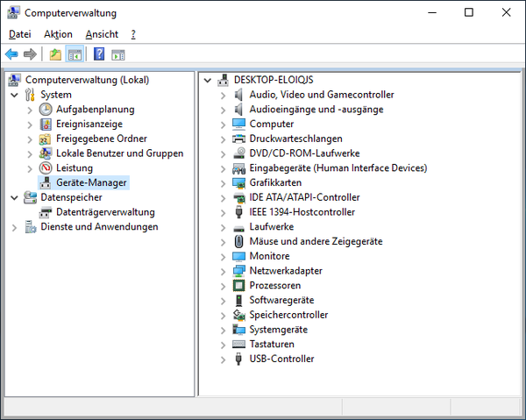Select the Netzwerkadapter label
This screenshot has height=420, width=526.
pos(286,271)
